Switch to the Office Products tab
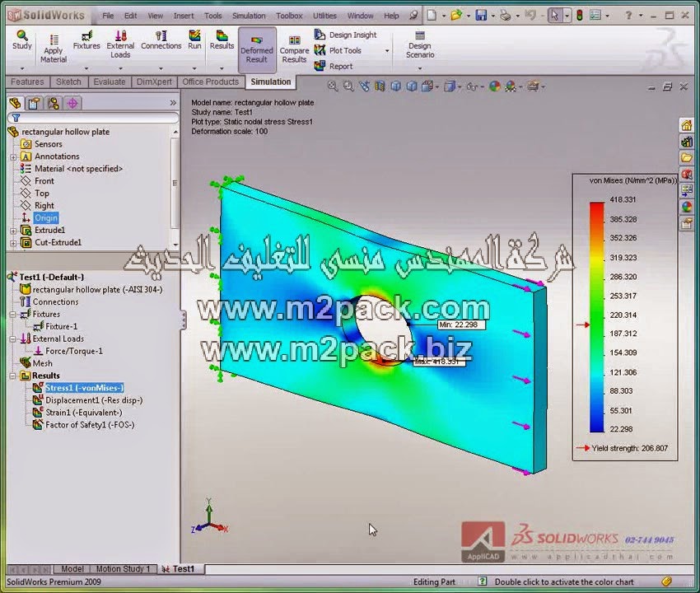Screen dimensions: 700x593 (x=210, y=82)
